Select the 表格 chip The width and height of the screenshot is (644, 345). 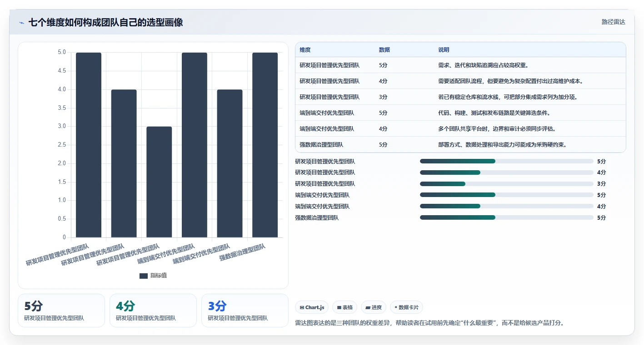(x=345, y=307)
